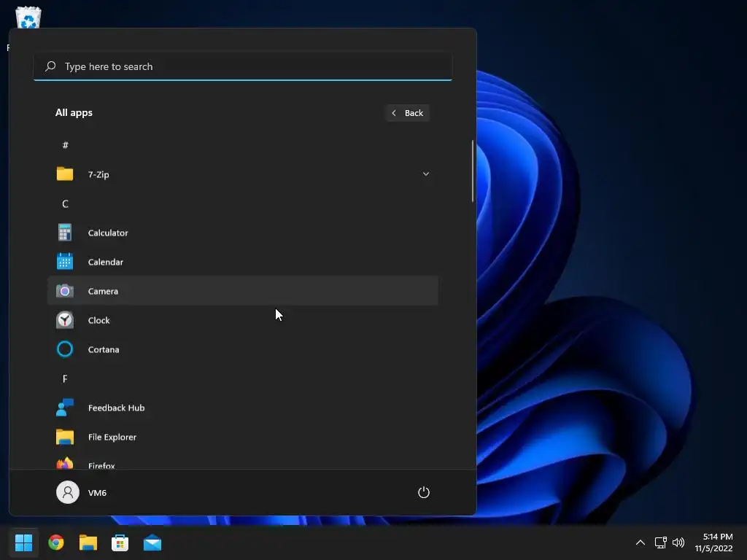Launch File Explorer from apps list icon

[65, 437]
